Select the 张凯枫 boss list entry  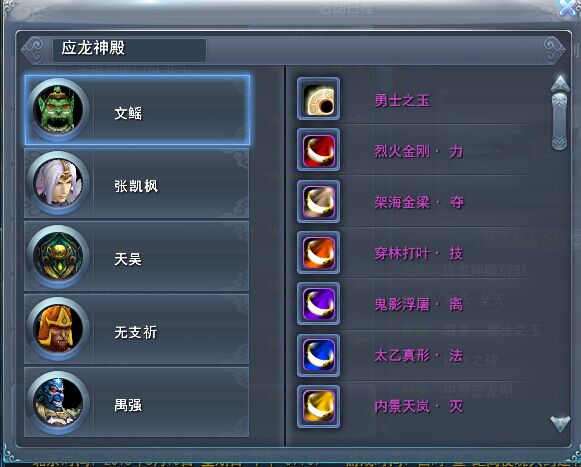click(136, 183)
